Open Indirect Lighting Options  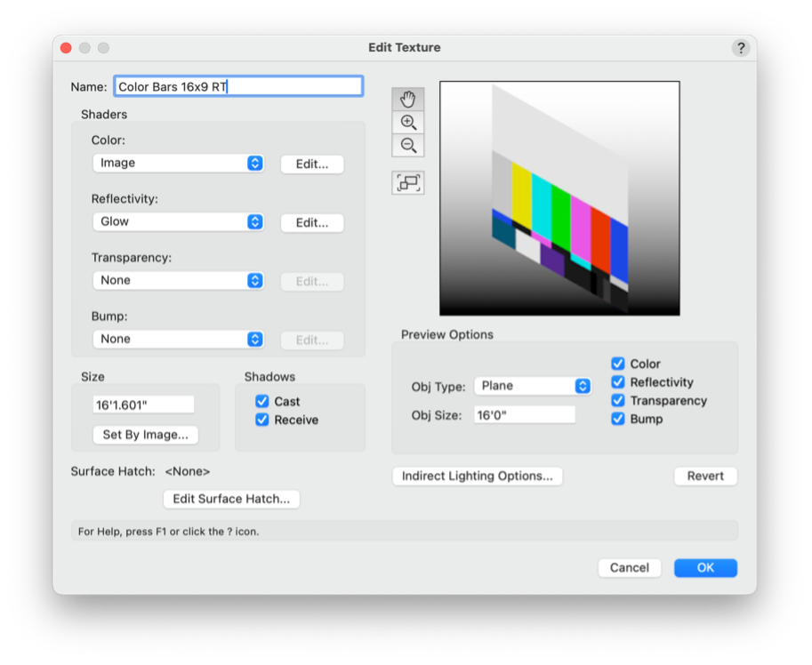click(477, 477)
